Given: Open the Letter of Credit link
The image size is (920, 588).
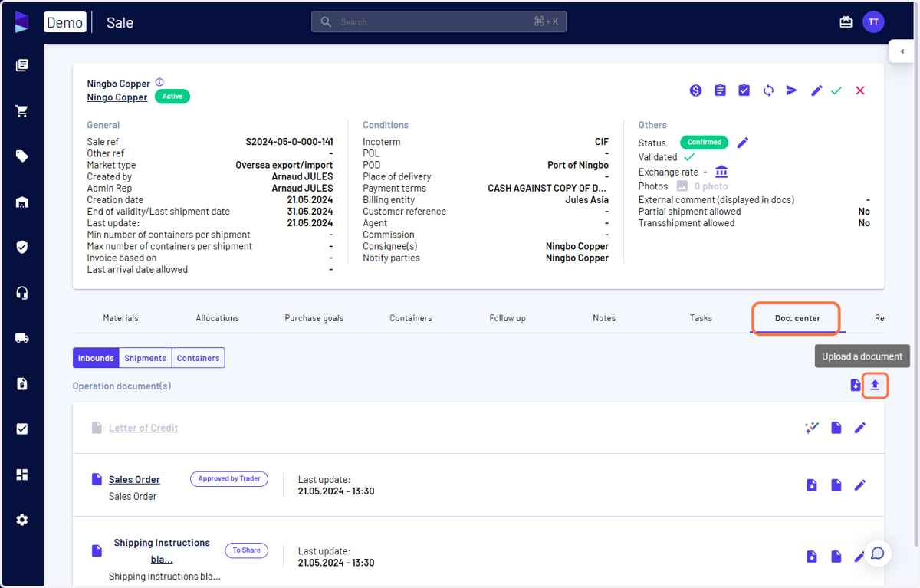Looking at the screenshot, I should pyautogui.click(x=143, y=428).
